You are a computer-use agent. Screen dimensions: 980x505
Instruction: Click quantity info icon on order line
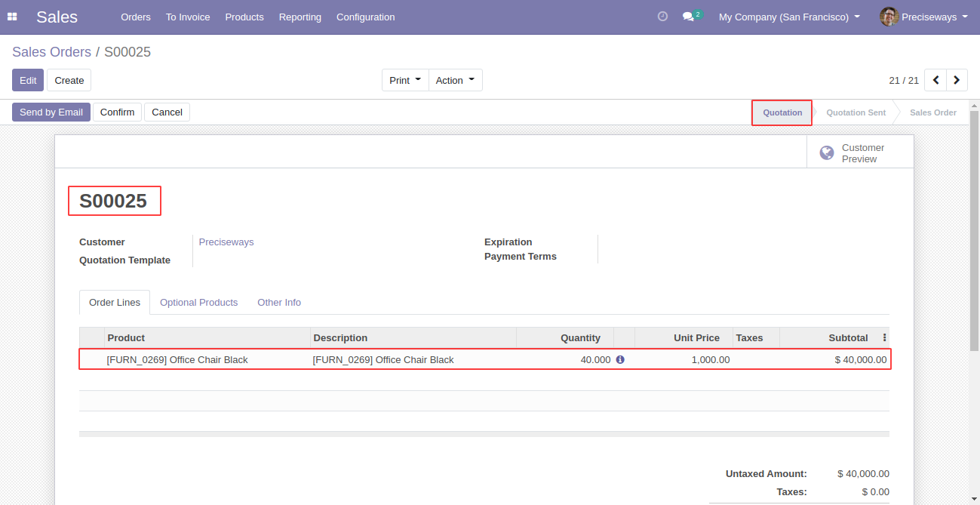tap(620, 359)
